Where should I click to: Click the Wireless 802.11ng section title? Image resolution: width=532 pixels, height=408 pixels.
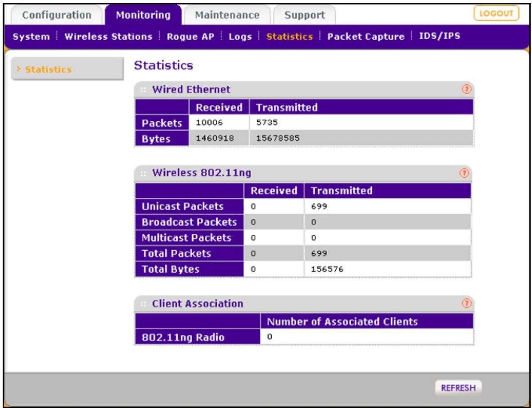[202, 173]
